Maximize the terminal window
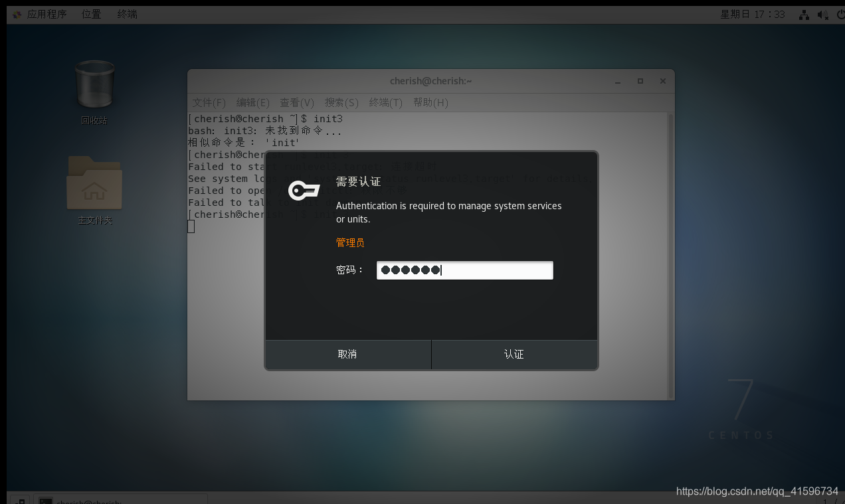Viewport: 845px width, 504px height. pos(640,81)
